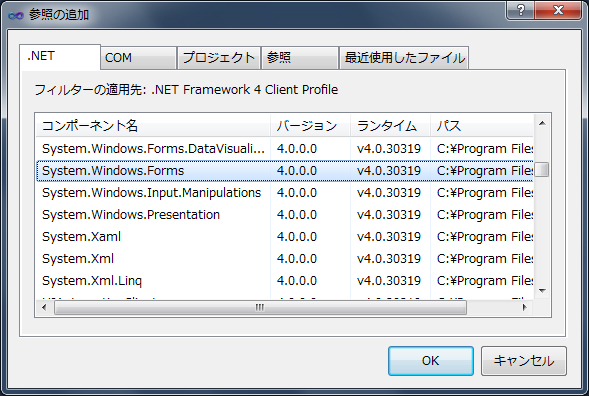589x396 pixels.
Task: Click version 4.0.0.0 of System.Xaml
Action: [x=297, y=237]
